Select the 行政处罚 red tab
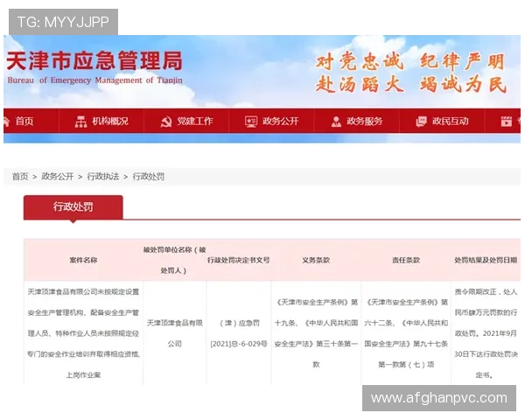 [73, 207]
